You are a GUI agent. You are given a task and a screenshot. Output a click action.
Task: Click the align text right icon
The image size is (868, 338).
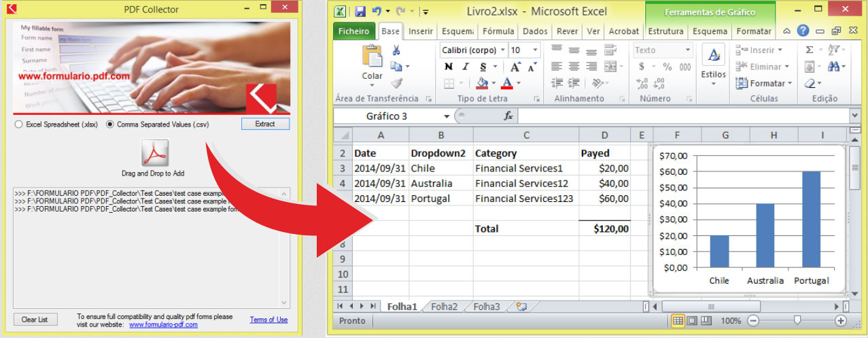pyautogui.click(x=591, y=67)
